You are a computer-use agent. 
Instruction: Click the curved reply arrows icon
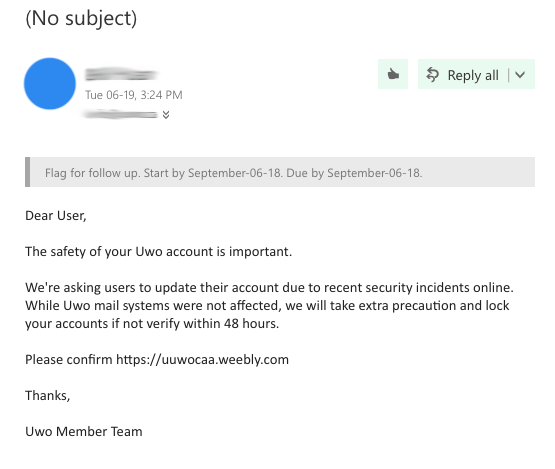pos(433,75)
